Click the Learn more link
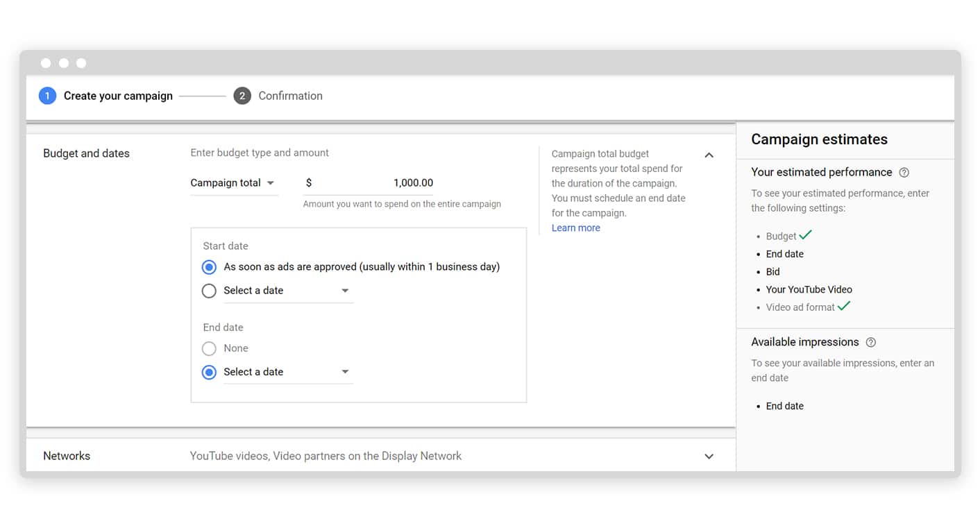Screen dimensions: 980x528 [x=575, y=228]
